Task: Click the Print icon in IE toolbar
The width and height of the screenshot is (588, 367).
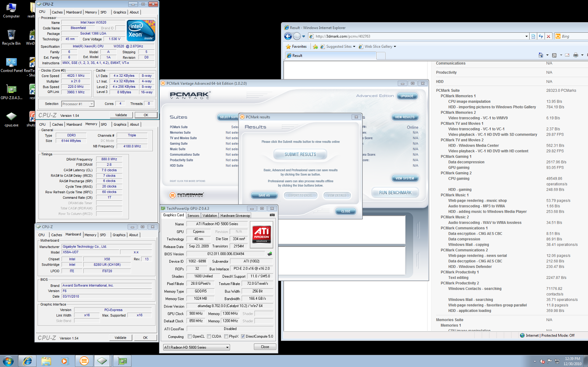Action: (x=576, y=55)
